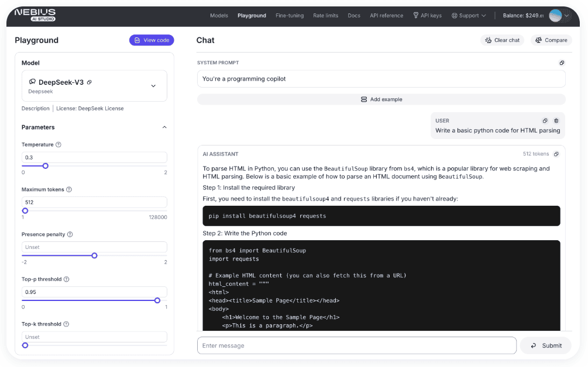The image size is (588, 367).
Task: Open the API keys page
Action: [428, 15]
